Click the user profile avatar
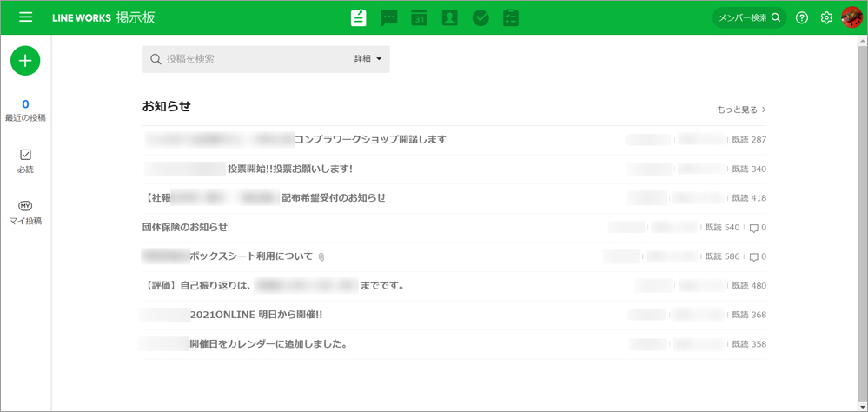This screenshot has height=412, width=868. pyautogui.click(x=851, y=17)
